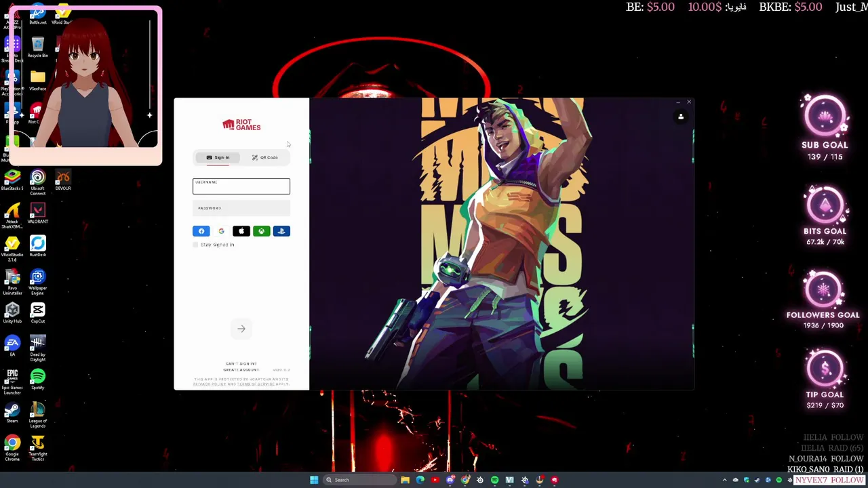This screenshot has height=488, width=868.
Task: Show hidden system tray icons
Action: tap(724, 480)
